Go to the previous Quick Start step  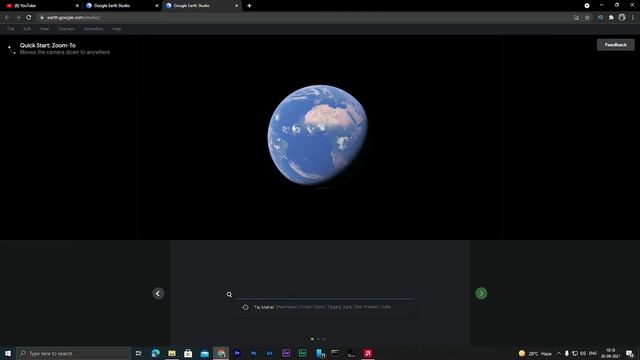[158, 293]
